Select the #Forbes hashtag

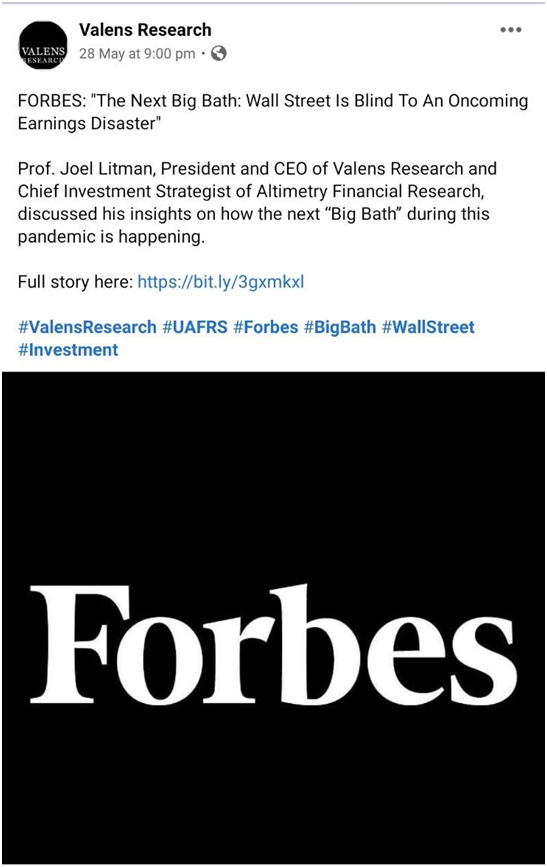[265, 327]
